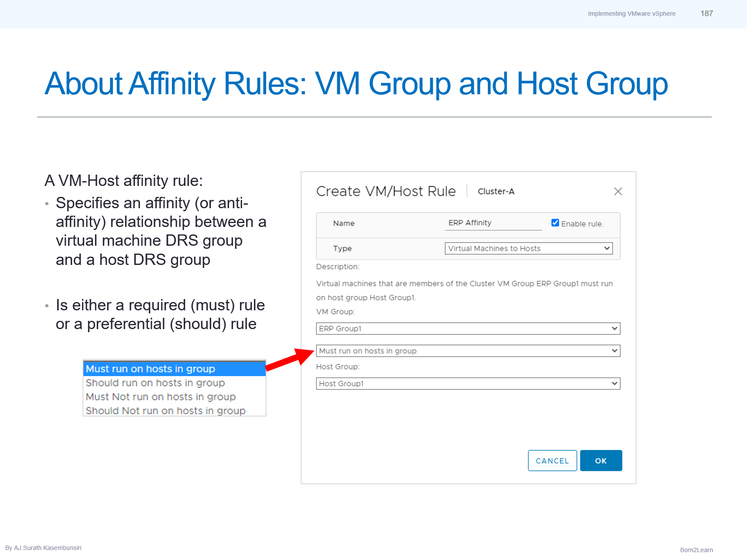Enable the rule checkbox next to ERP Affinity

tap(555, 223)
